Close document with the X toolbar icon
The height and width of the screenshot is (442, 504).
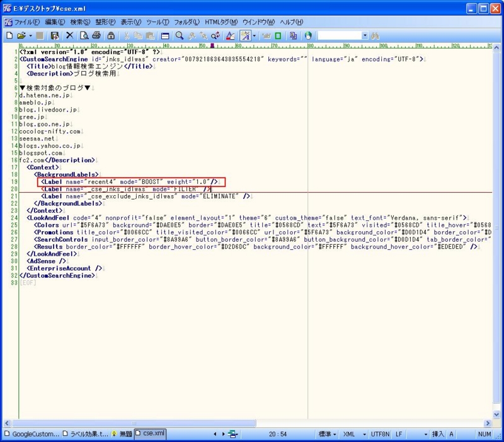pos(69,35)
